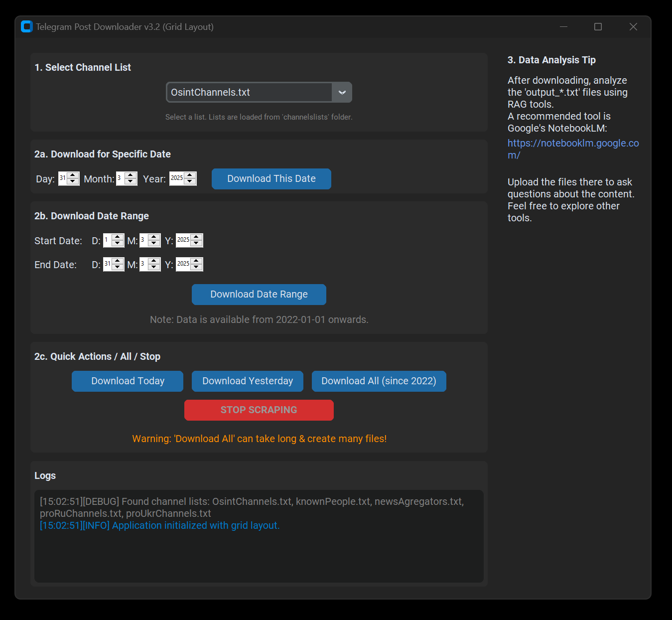
Task: Decrement the Start Date year spinner
Action: (x=197, y=244)
